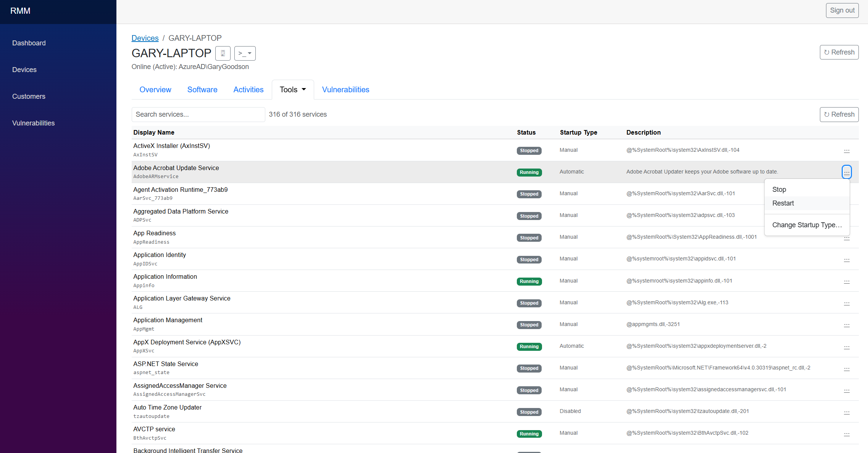This screenshot has width=868, height=453.
Task: Refresh the services list
Action: (839, 114)
